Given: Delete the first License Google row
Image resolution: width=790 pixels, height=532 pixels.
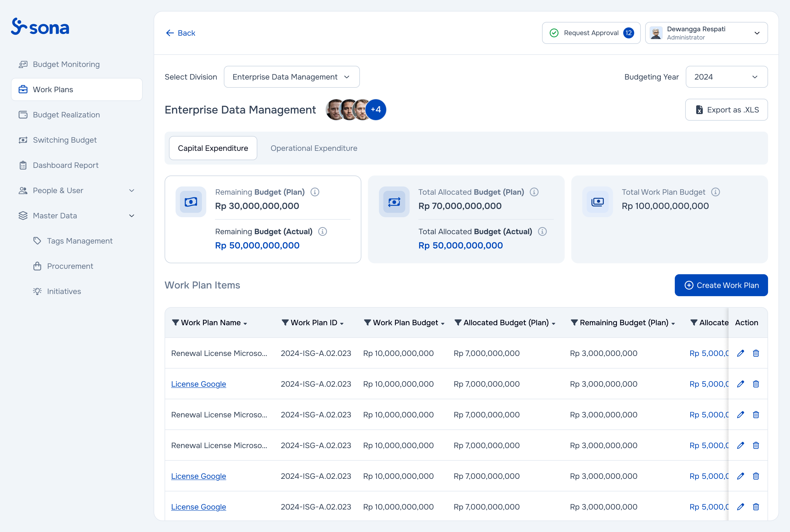Looking at the screenshot, I should pyautogui.click(x=756, y=384).
